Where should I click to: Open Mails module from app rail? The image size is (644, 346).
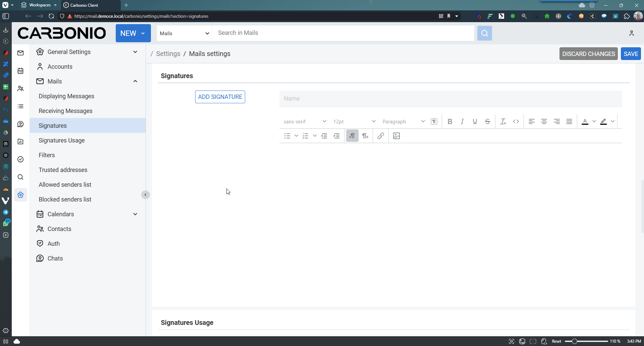pos(20,53)
